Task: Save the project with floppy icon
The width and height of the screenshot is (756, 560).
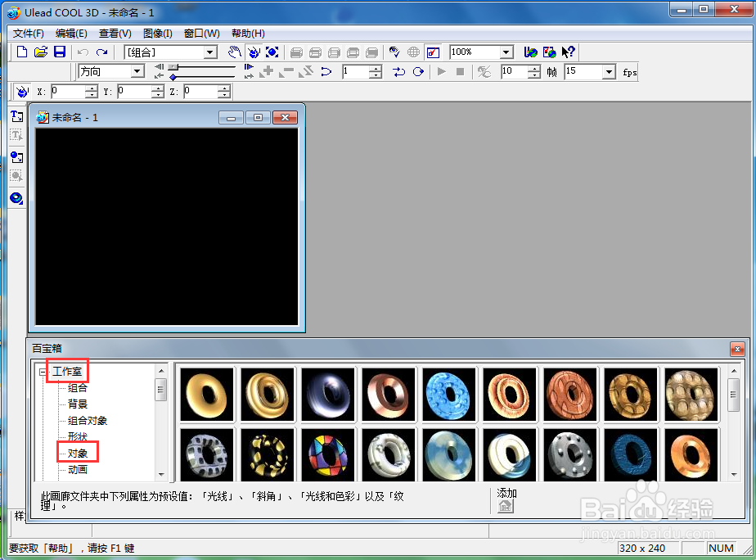Action: [59, 52]
